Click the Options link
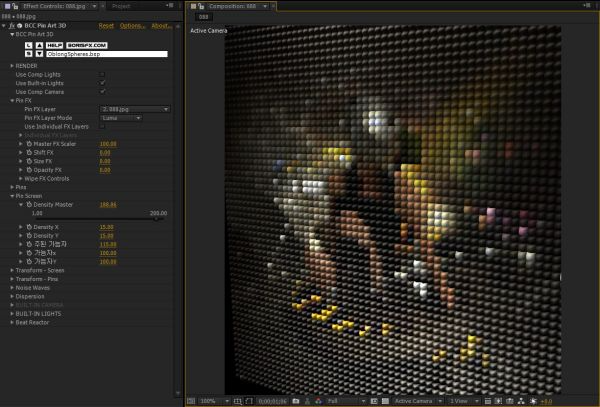 (x=132, y=26)
